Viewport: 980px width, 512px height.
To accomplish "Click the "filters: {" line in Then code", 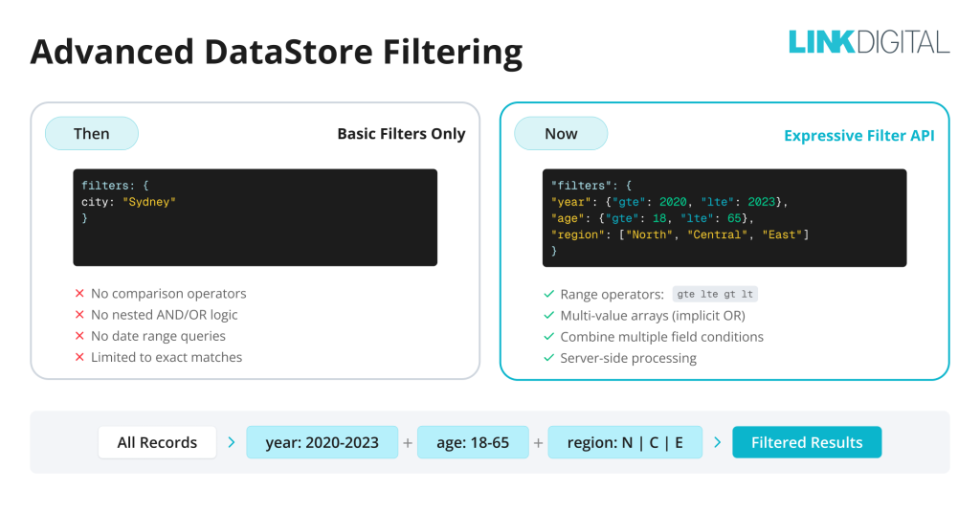I will [x=115, y=186].
